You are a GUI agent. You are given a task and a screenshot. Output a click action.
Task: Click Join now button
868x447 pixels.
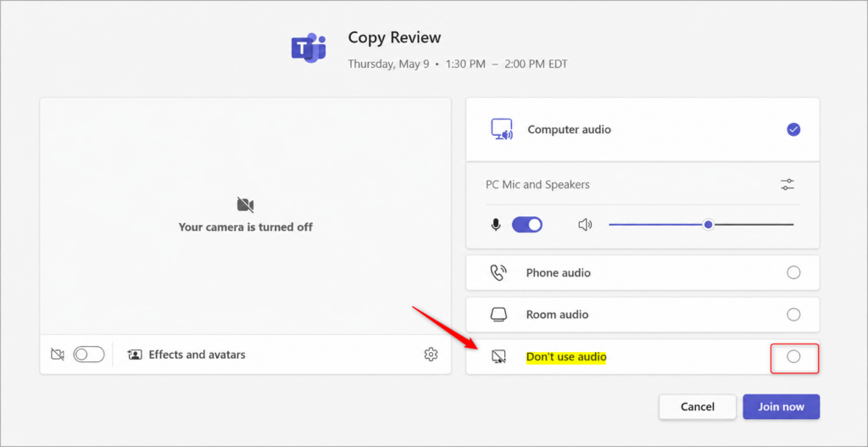point(781,407)
